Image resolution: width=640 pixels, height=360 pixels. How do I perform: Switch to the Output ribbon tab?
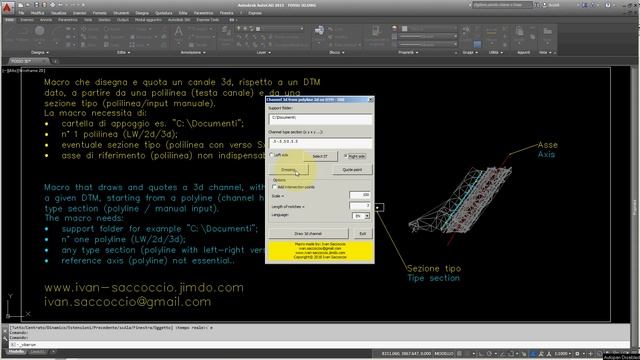123,20
